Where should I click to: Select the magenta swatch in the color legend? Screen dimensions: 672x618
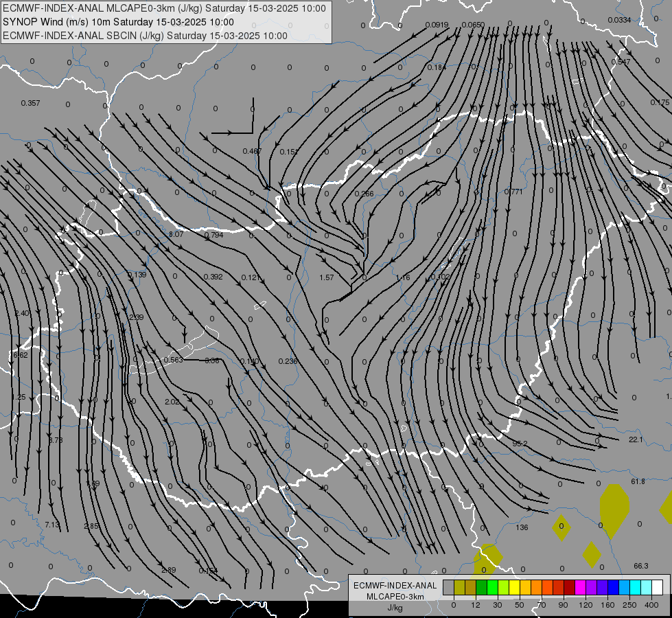tap(580, 587)
